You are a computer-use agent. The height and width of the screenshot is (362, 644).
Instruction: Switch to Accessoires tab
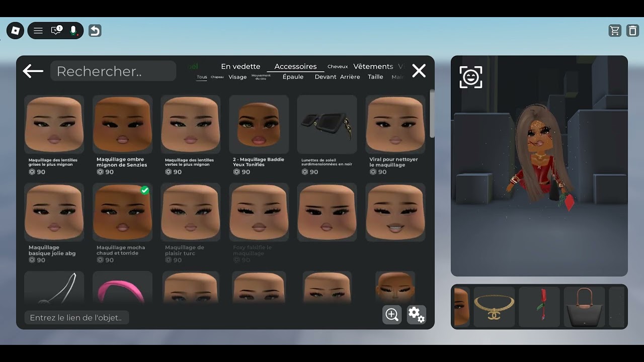coord(295,66)
